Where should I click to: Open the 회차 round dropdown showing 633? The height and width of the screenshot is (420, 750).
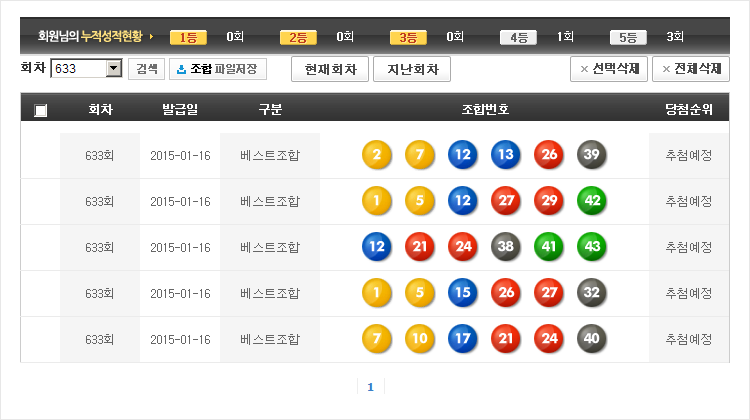coord(113,69)
